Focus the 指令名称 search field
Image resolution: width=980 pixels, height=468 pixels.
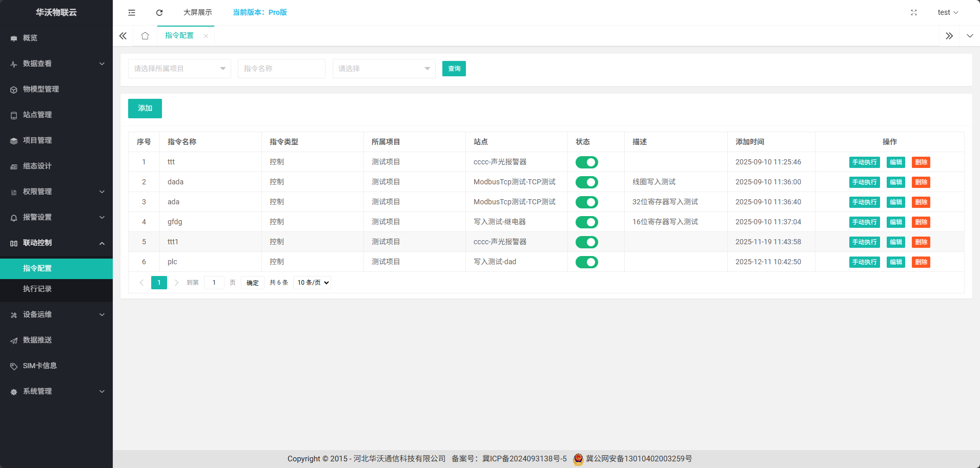coord(281,69)
